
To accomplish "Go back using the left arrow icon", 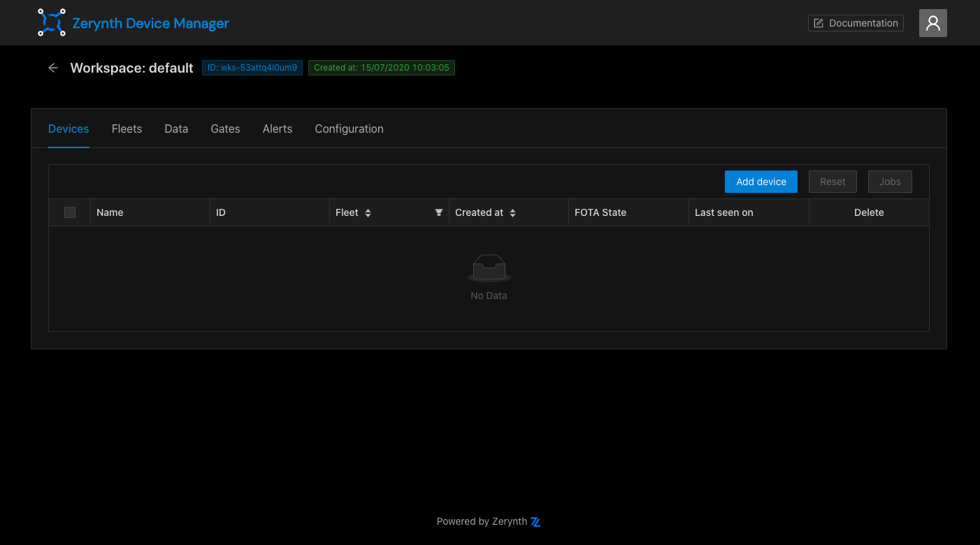I will tap(53, 68).
